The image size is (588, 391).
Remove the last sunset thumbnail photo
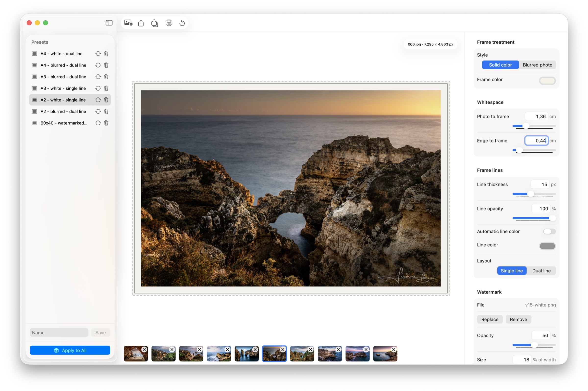394,350
